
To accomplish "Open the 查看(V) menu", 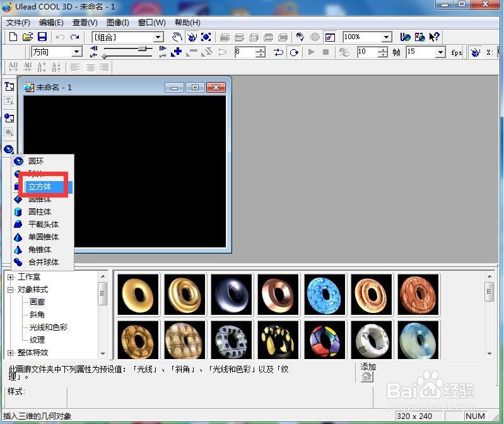I will tap(85, 23).
